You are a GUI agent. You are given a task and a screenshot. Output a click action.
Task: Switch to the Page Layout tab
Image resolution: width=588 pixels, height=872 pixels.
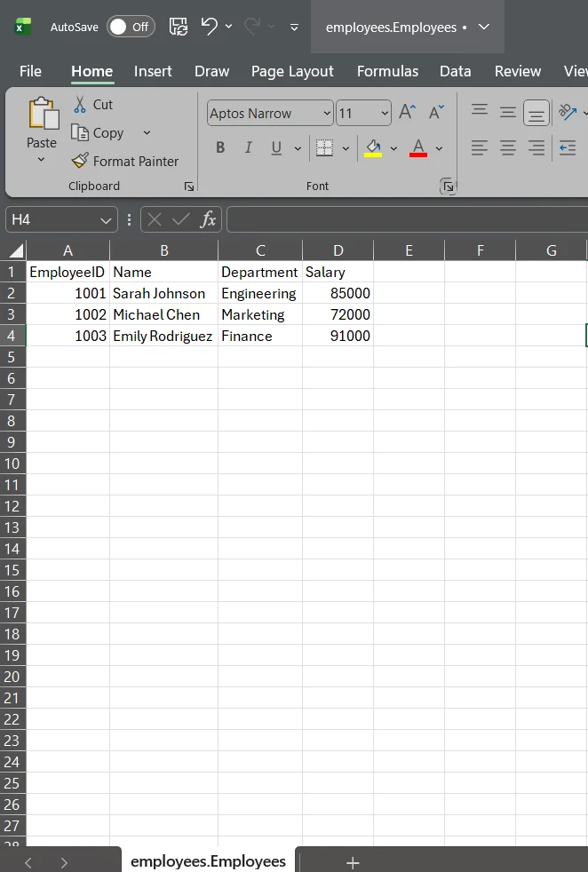point(292,71)
